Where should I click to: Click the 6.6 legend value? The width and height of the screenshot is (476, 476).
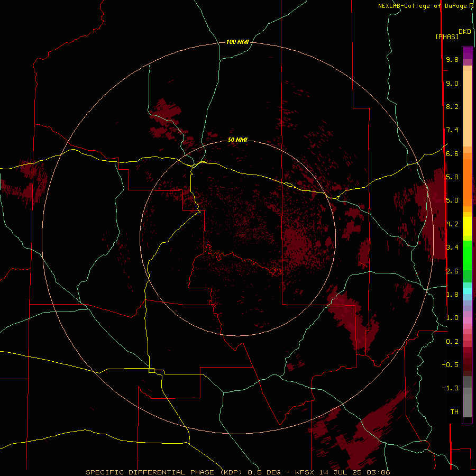pos(452,154)
